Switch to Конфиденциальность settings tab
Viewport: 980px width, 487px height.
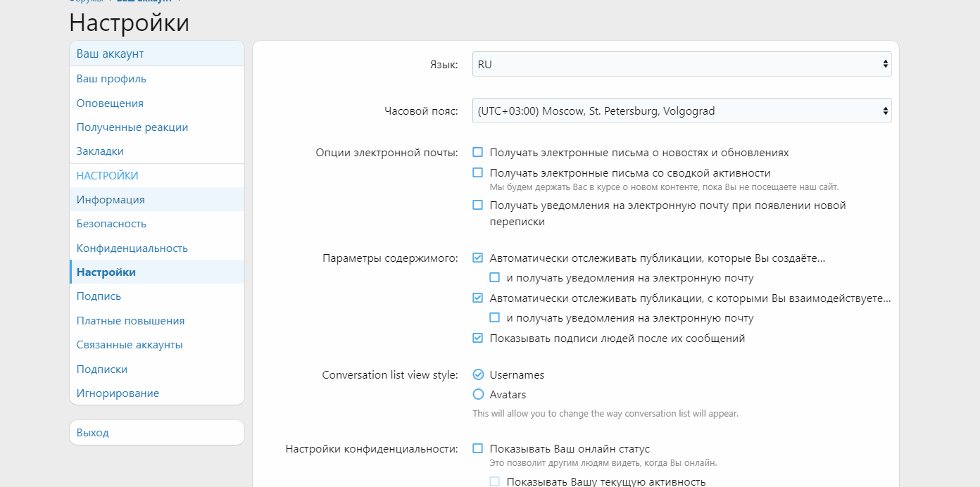[132, 248]
